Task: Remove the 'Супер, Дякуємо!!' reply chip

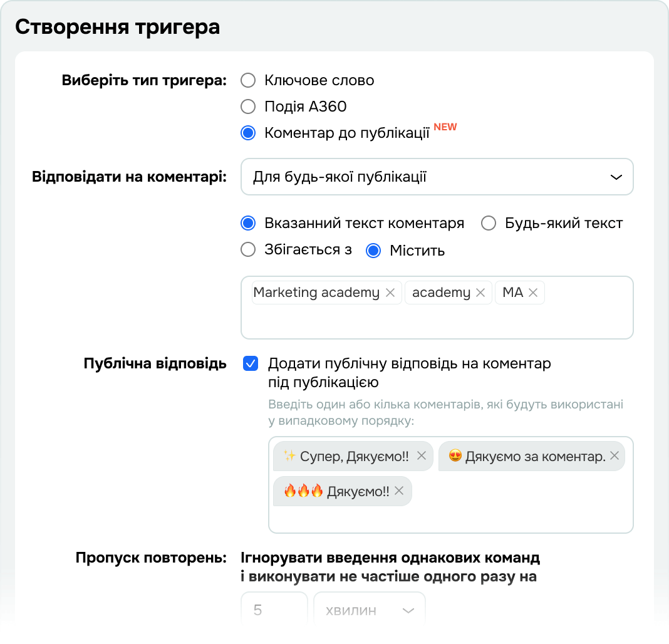Action: [422, 456]
